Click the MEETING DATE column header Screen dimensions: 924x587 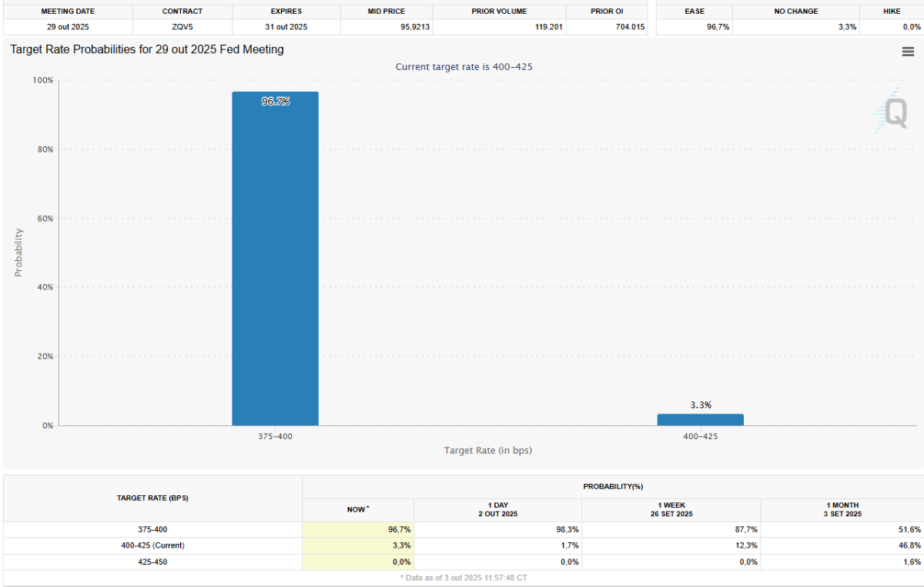click(68, 12)
